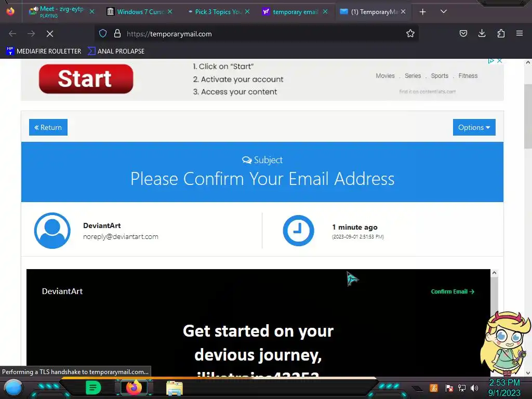Open the Windows Start orb

pyautogui.click(x=13, y=388)
